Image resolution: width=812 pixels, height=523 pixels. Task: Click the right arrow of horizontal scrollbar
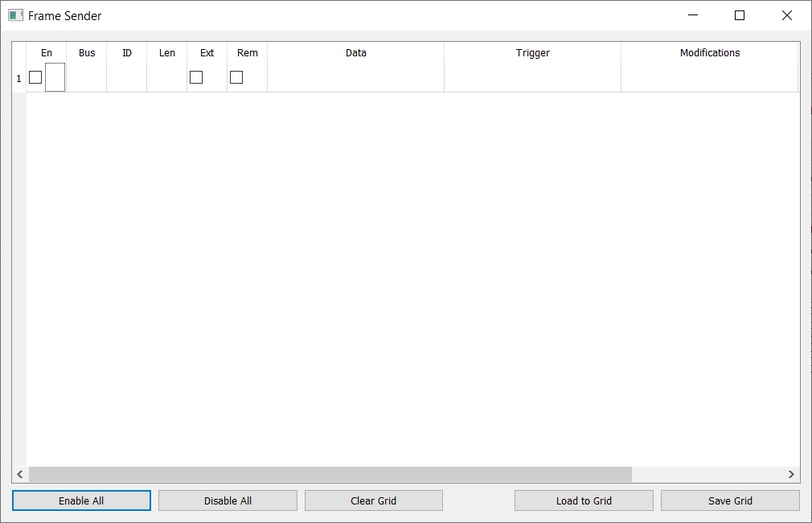(791, 475)
